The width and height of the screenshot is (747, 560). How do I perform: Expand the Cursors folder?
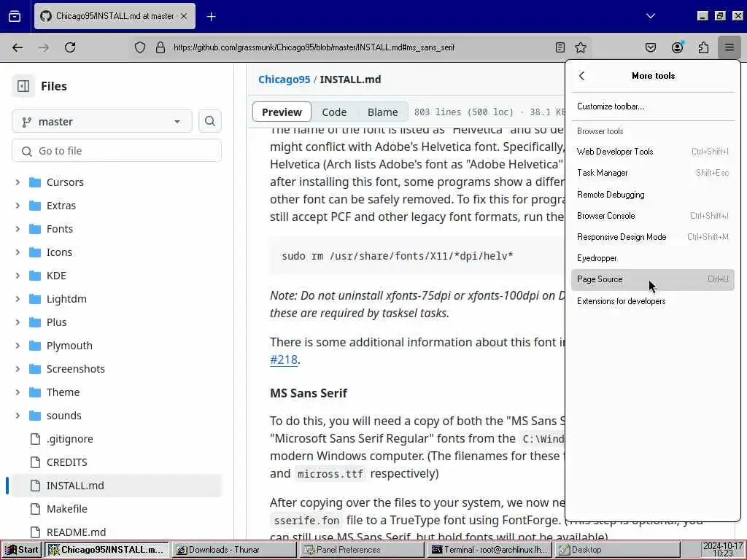pyautogui.click(x=18, y=182)
